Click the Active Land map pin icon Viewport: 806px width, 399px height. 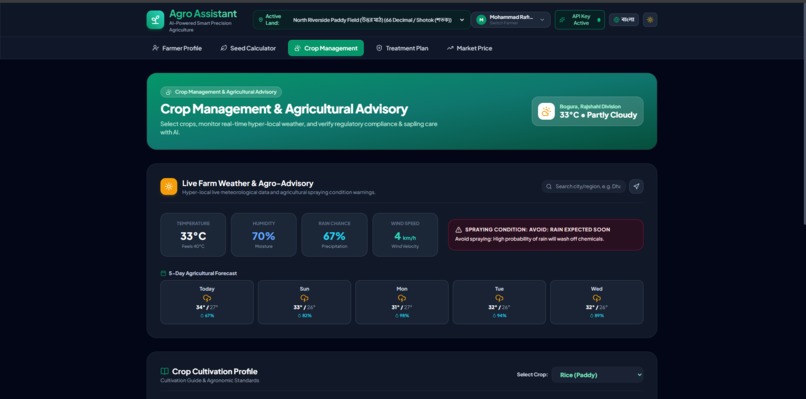coord(261,20)
